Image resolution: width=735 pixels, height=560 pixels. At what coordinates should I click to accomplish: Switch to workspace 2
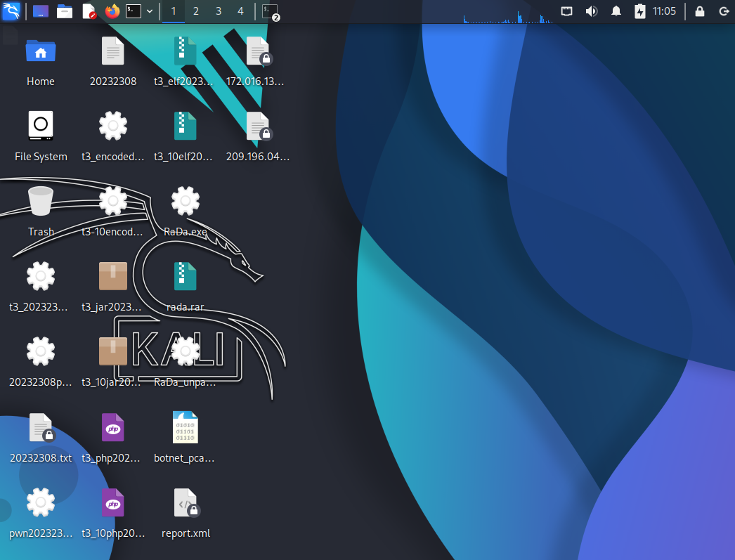[196, 11]
